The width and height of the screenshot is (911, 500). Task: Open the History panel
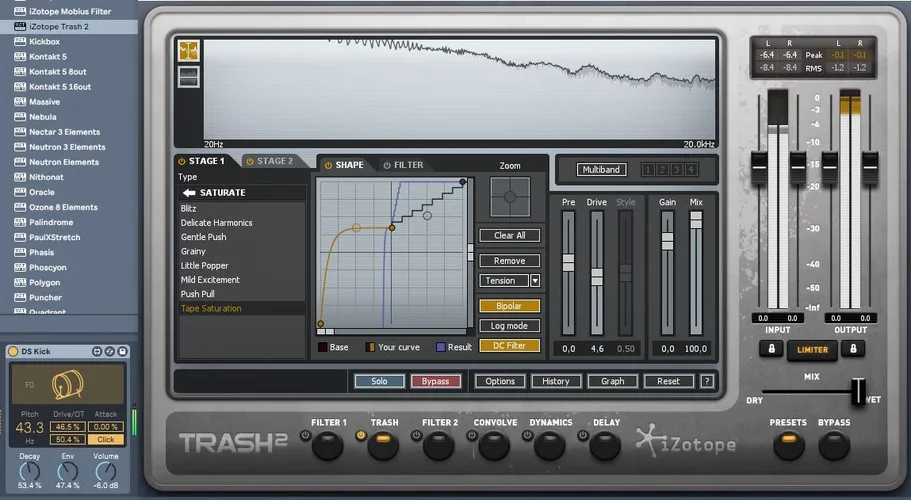[556, 381]
